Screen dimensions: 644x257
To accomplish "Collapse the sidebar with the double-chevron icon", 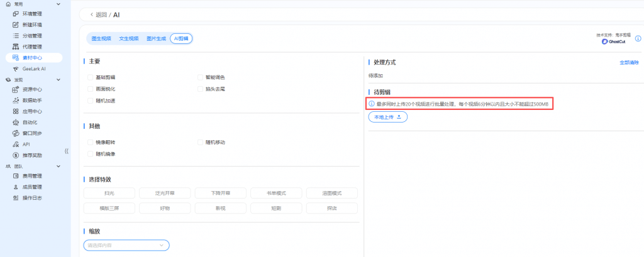I will [x=67, y=151].
